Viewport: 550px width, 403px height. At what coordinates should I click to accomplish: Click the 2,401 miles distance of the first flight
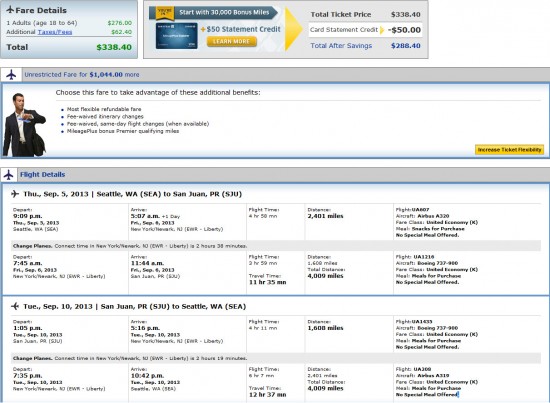click(x=325, y=216)
